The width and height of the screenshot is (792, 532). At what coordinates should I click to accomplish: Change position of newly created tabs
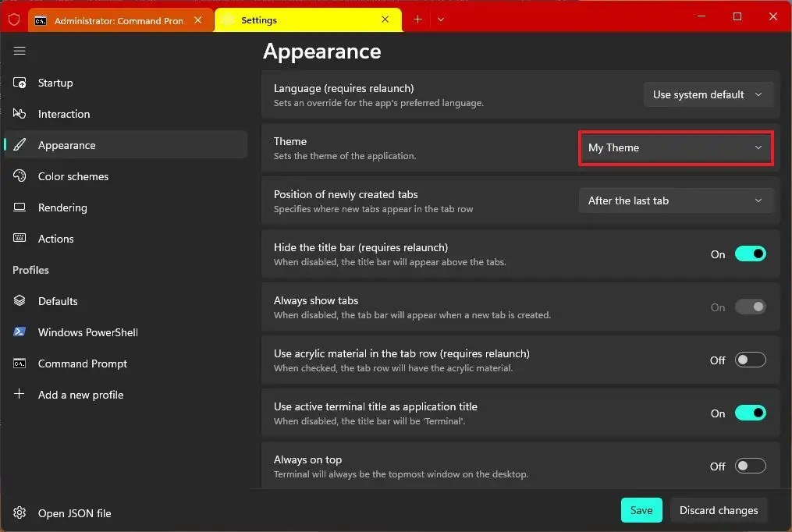675,200
